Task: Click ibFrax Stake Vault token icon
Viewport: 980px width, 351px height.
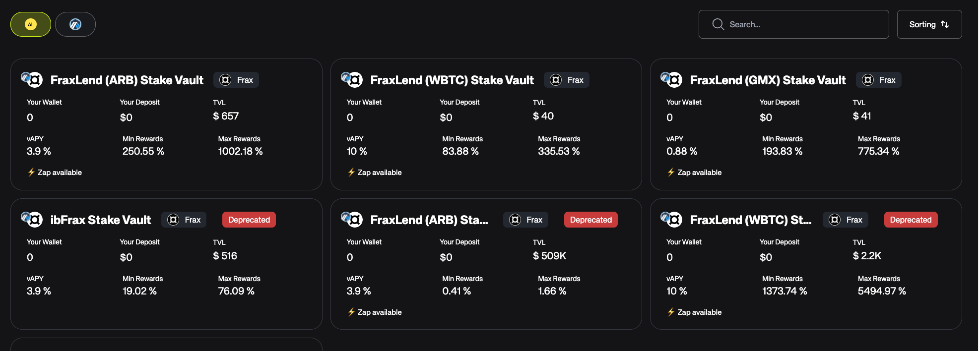Action: pos(32,219)
